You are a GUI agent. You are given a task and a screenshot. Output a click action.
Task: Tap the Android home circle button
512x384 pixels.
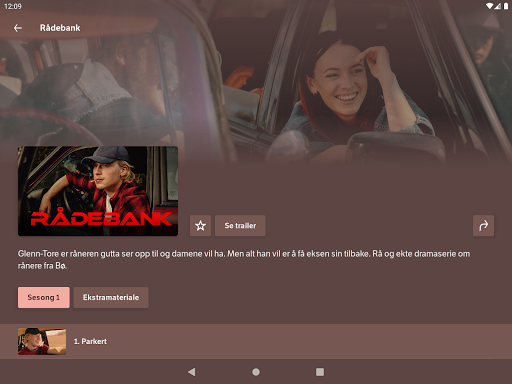[256, 372]
